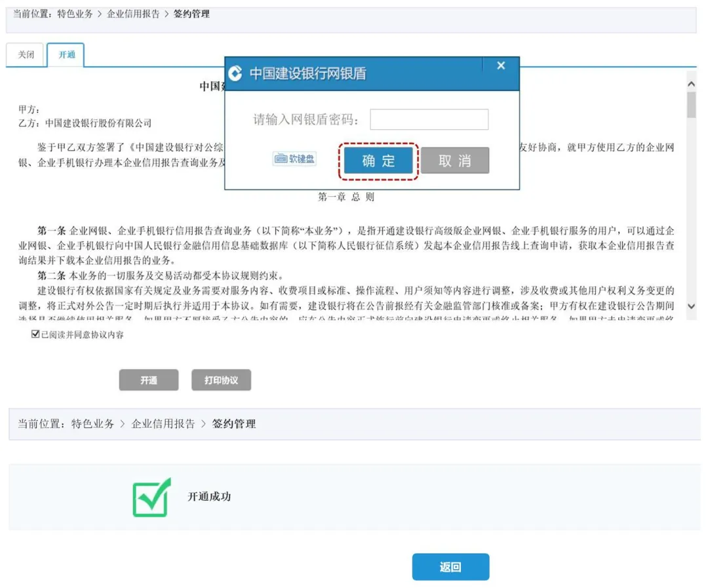Switch to the 开通 tab
Image resolution: width=708 pixels, height=588 pixels.
point(66,54)
